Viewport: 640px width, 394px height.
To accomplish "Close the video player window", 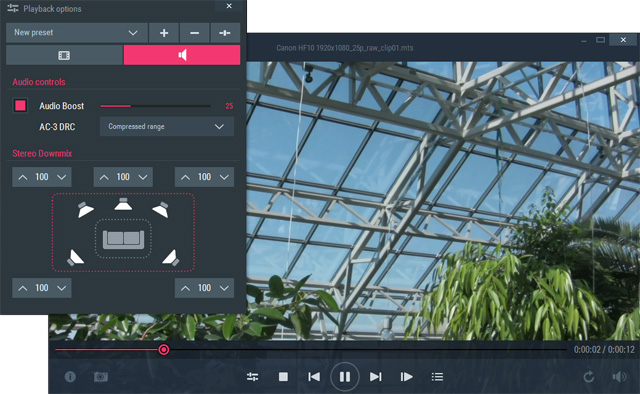I will coord(623,40).
